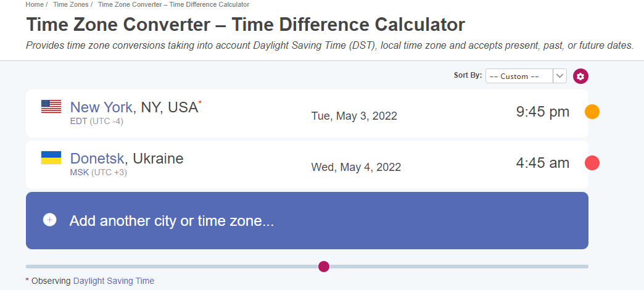Select the 9:45 pm time field
644x290 pixels.
(543, 112)
